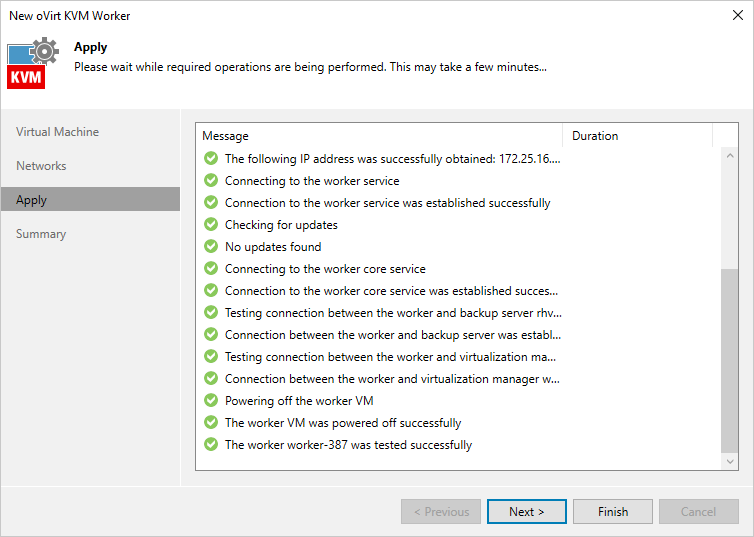Click the log scrollbar up arrow
Screen dimensions: 754x537
(x=730, y=156)
